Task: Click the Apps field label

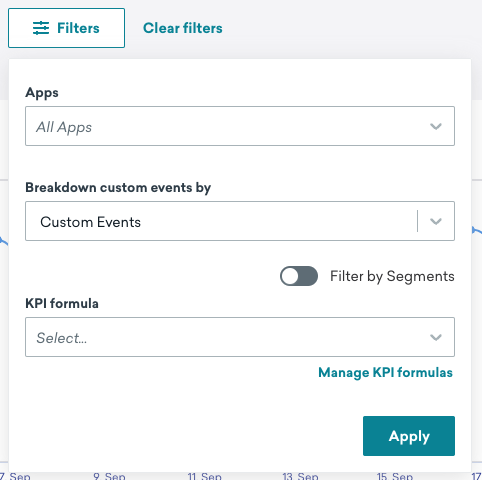Action: (42, 93)
